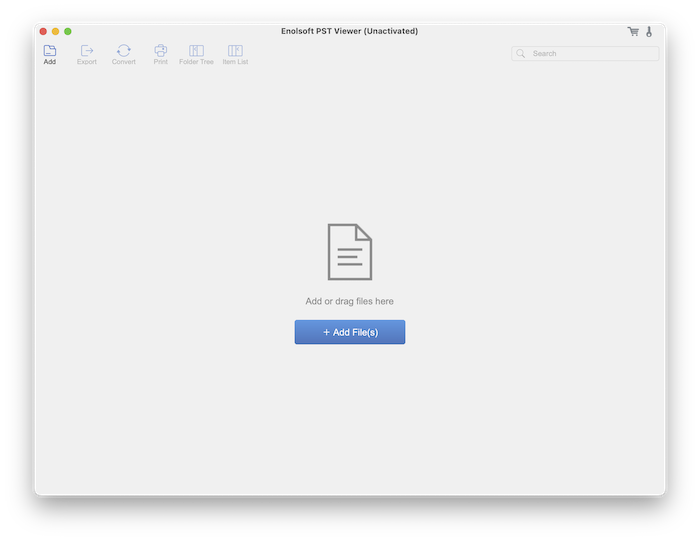Open the shopping cart purchase icon
Viewport: 700px width, 541px height.
[633, 32]
